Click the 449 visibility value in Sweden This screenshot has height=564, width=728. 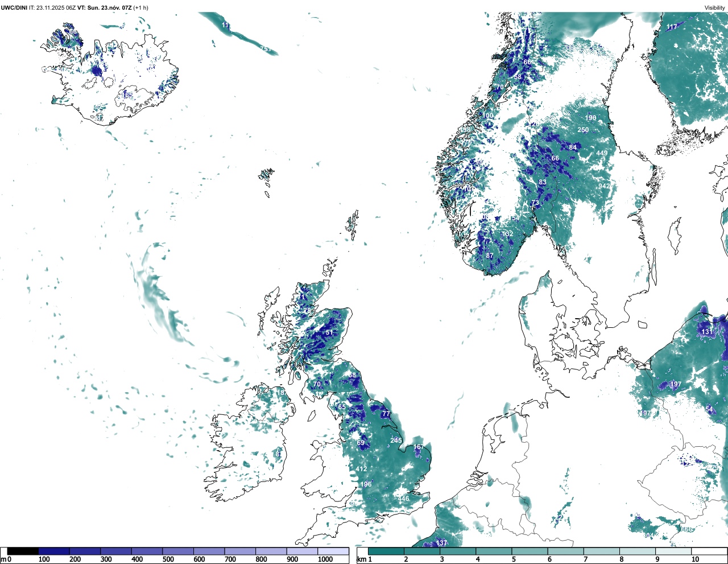click(x=602, y=153)
